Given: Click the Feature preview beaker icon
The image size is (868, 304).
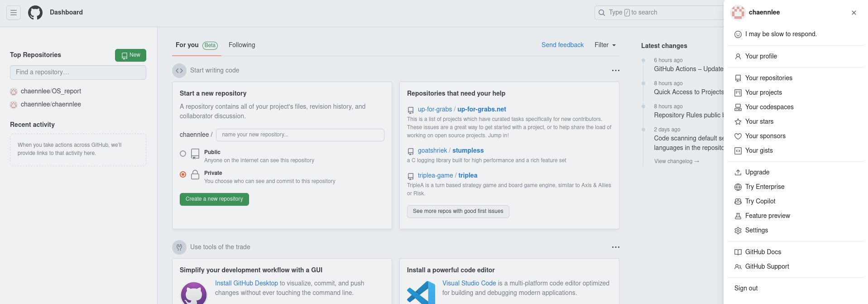Looking at the screenshot, I should click(x=738, y=216).
